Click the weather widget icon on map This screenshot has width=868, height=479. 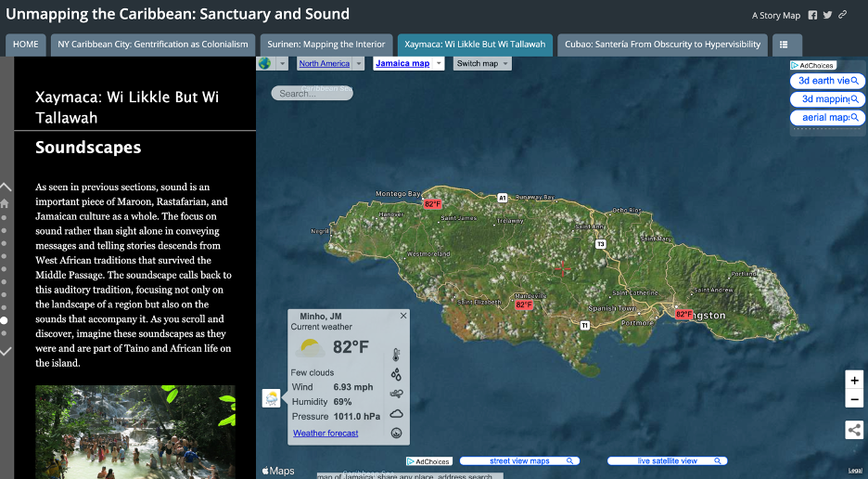point(271,398)
